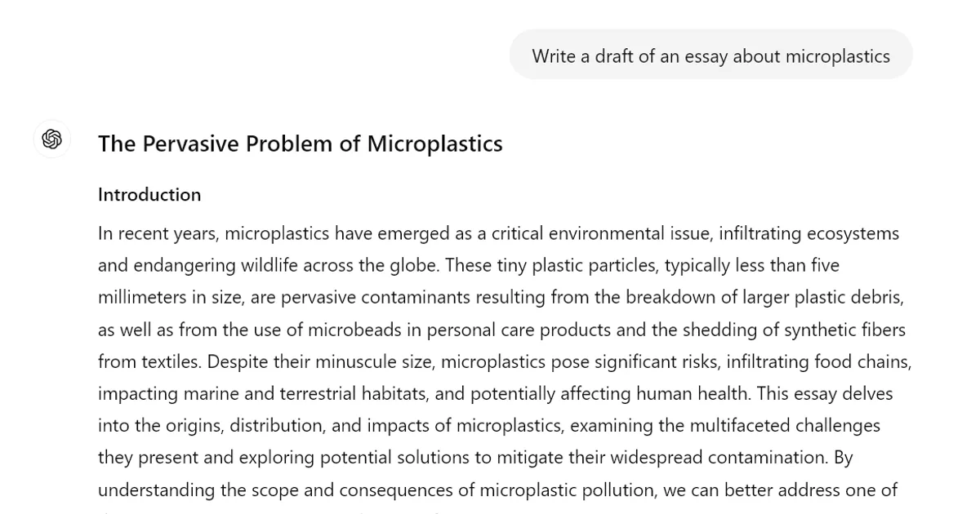
Task: Click the word 'Microplastics' in the essay title
Action: click(x=434, y=144)
